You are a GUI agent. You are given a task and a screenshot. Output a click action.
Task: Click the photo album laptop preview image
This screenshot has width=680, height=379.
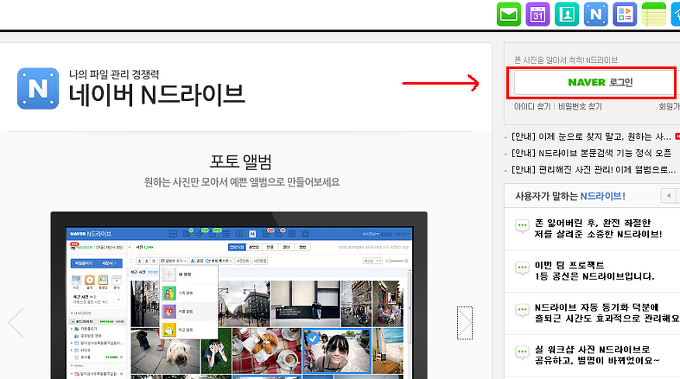point(239,295)
